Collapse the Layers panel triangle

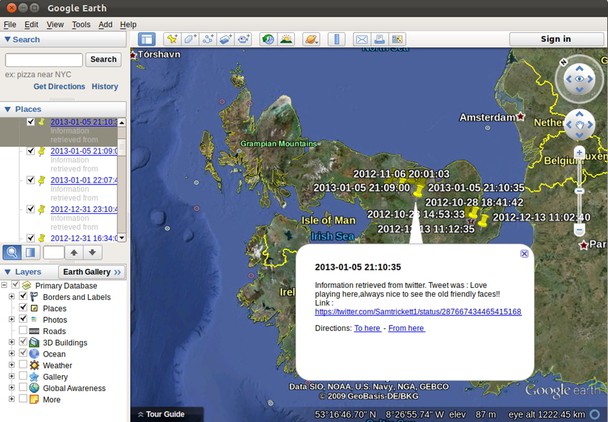tap(7, 272)
